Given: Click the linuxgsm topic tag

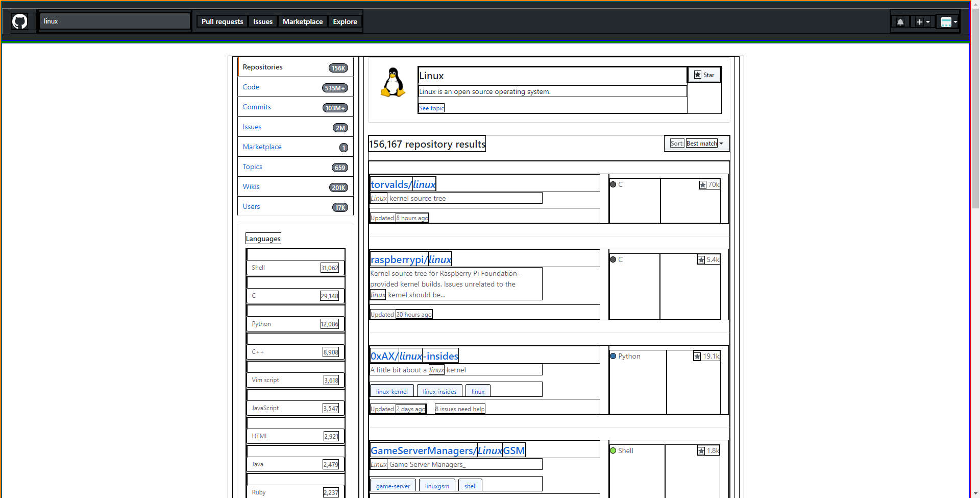Looking at the screenshot, I should click(437, 486).
